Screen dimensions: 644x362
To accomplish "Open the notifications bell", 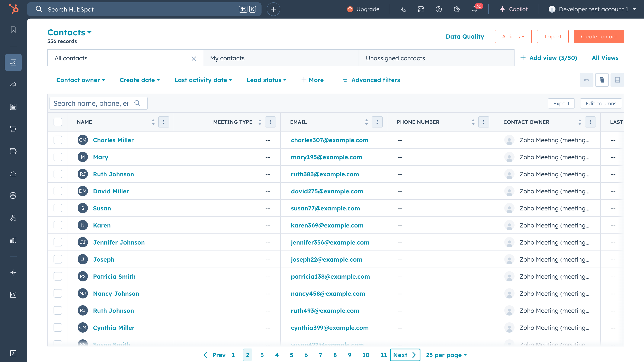I will click(x=474, y=9).
